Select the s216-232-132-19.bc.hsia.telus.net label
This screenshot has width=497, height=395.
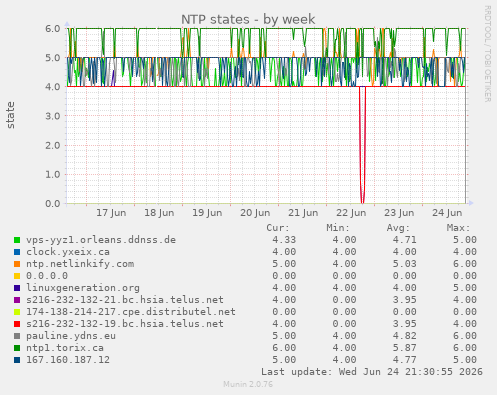tap(125, 324)
